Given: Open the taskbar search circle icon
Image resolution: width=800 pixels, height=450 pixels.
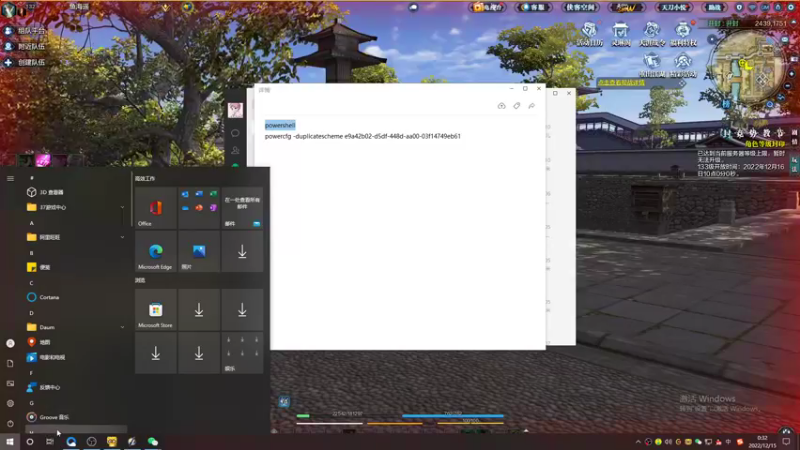Looking at the screenshot, I should coord(30,441).
